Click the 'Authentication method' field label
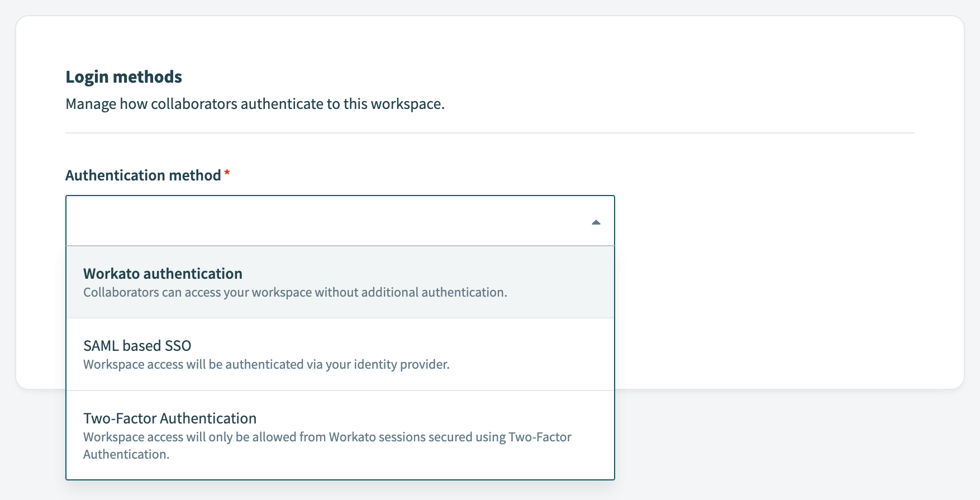 [143, 175]
